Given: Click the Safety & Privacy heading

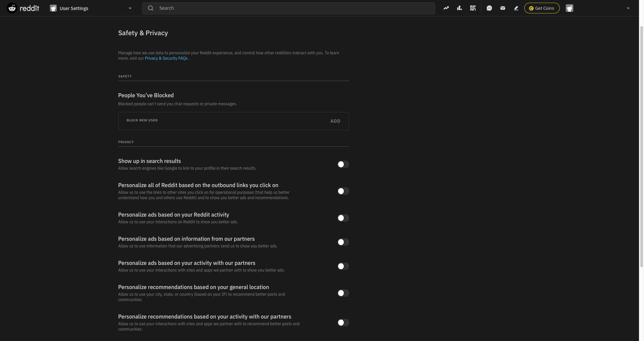Looking at the screenshot, I should [143, 33].
